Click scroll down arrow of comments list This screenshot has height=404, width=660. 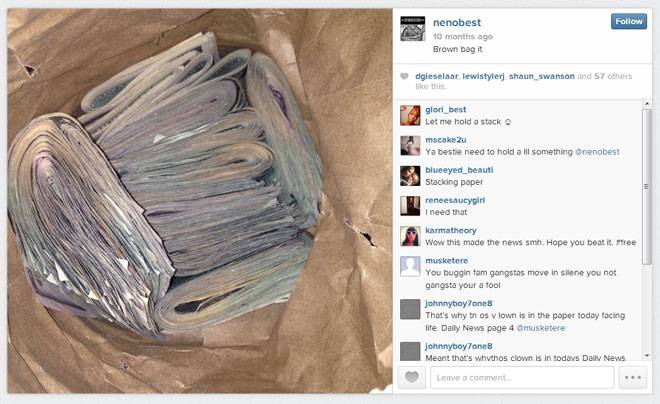[647, 356]
